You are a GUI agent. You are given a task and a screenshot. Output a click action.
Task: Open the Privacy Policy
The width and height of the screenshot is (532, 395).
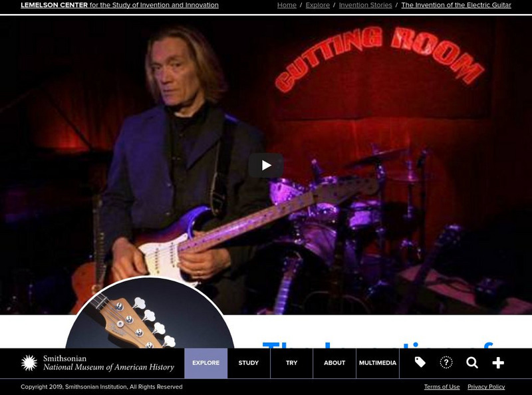click(x=487, y=386)
